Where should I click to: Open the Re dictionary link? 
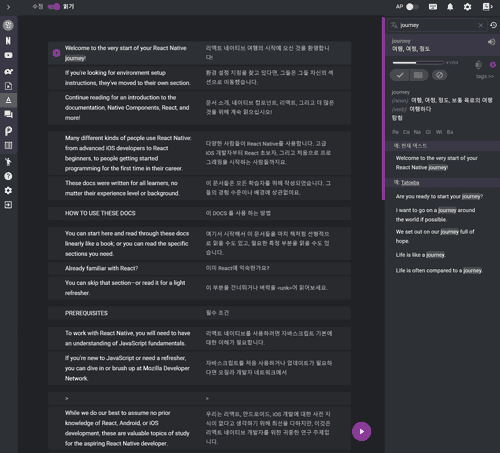pyautogui.click(x=395, y=132)
